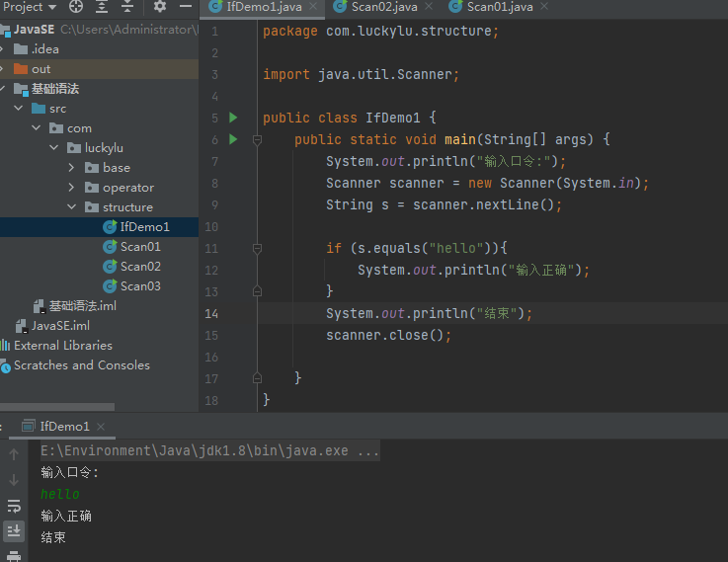Click the locate/select opened file icon

pyautogui.click(x=76, y=7)
